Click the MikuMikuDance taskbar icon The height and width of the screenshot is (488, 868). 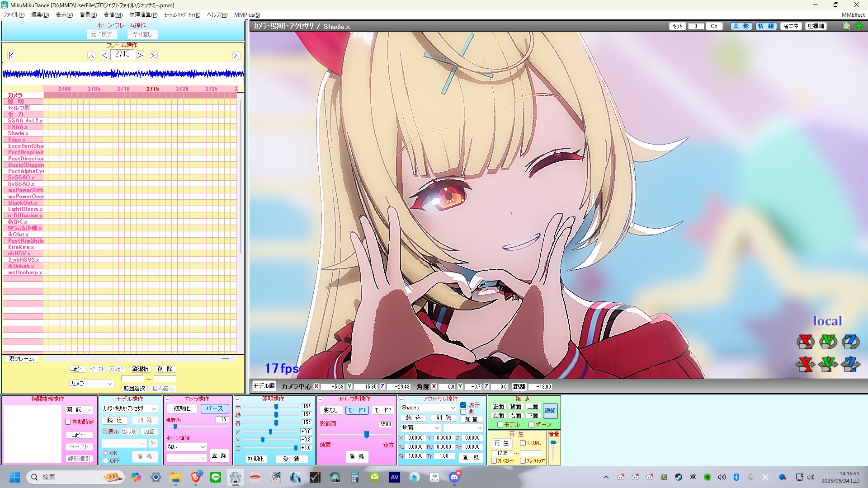point(236,477)
